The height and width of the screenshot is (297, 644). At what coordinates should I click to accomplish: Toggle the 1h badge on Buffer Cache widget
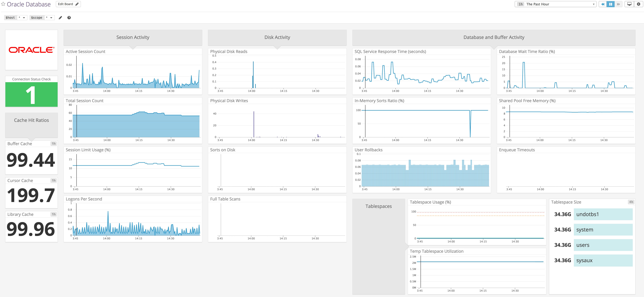54,144
